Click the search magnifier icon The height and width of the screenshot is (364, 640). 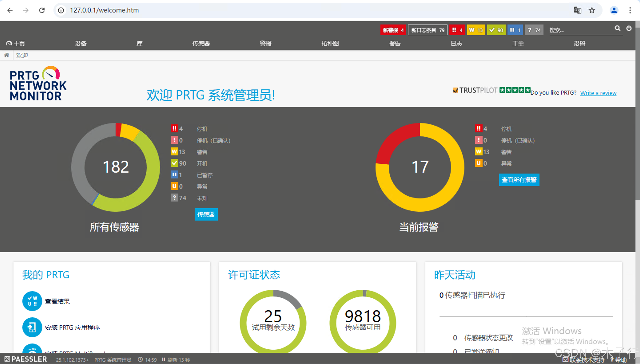point(617,28)
